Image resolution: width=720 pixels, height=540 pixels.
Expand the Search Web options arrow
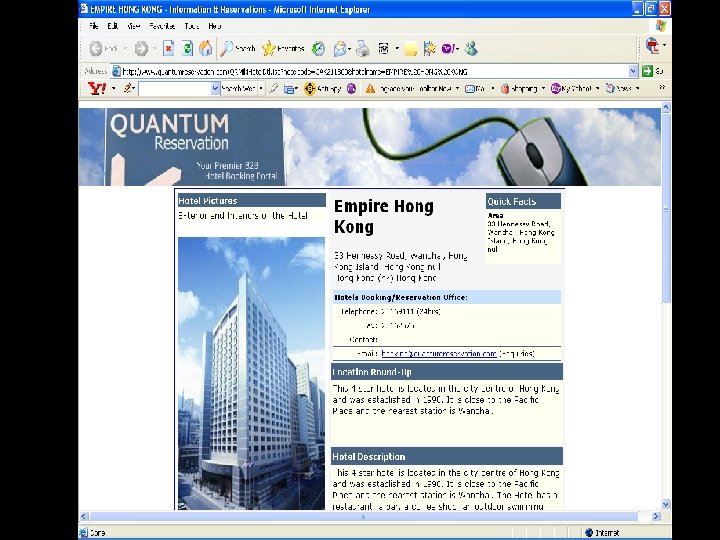pyautogui.click(x=261, y=89)
